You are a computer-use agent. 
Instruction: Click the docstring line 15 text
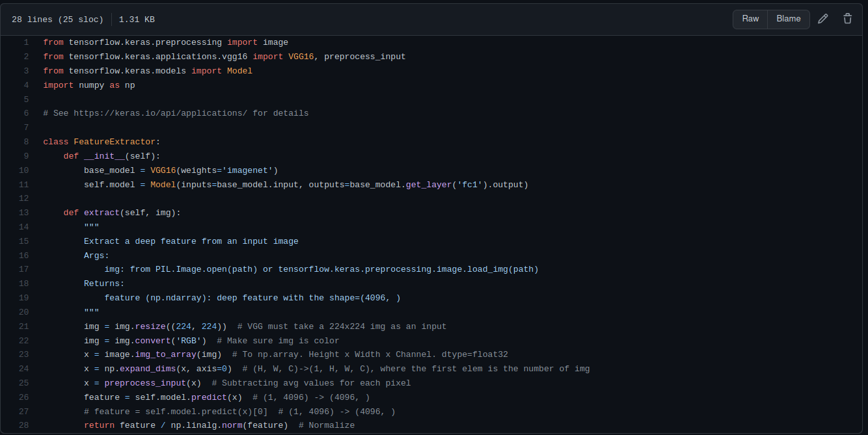[191, 241]
